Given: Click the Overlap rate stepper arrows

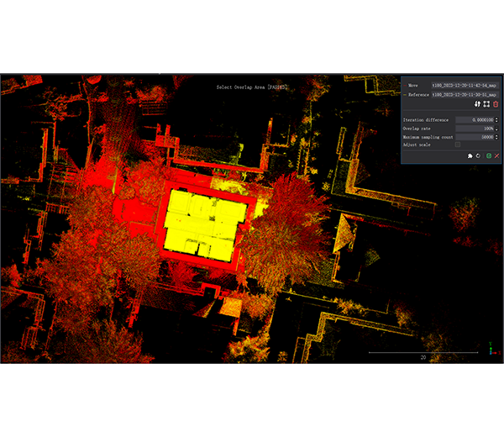Looking at the screenshot, I should tap(497, 129).
